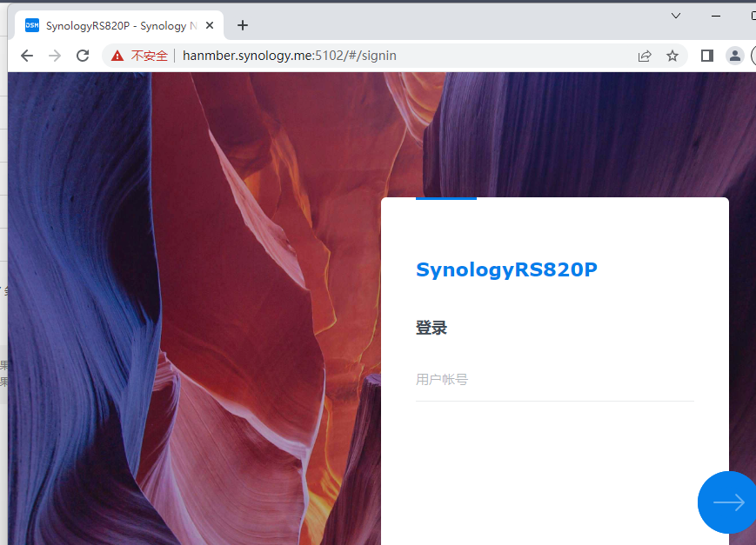Open the browser profile menu
The image size is (756, 545).
point(735,56)
